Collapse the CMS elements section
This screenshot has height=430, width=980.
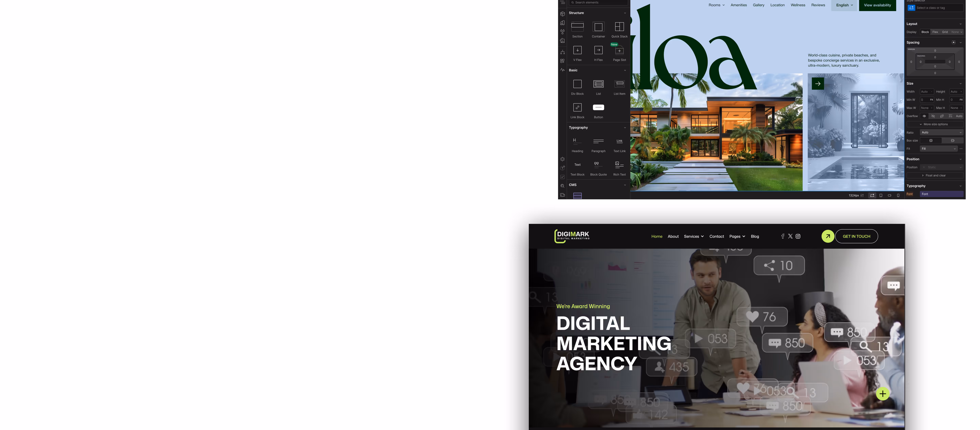click(x=625, y=185)
